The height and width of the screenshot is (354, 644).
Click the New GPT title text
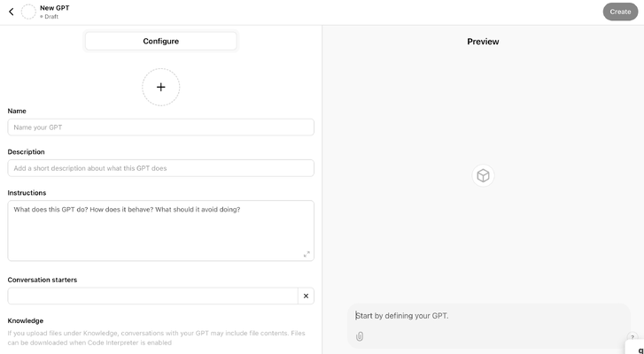click(x=55, y=8)
